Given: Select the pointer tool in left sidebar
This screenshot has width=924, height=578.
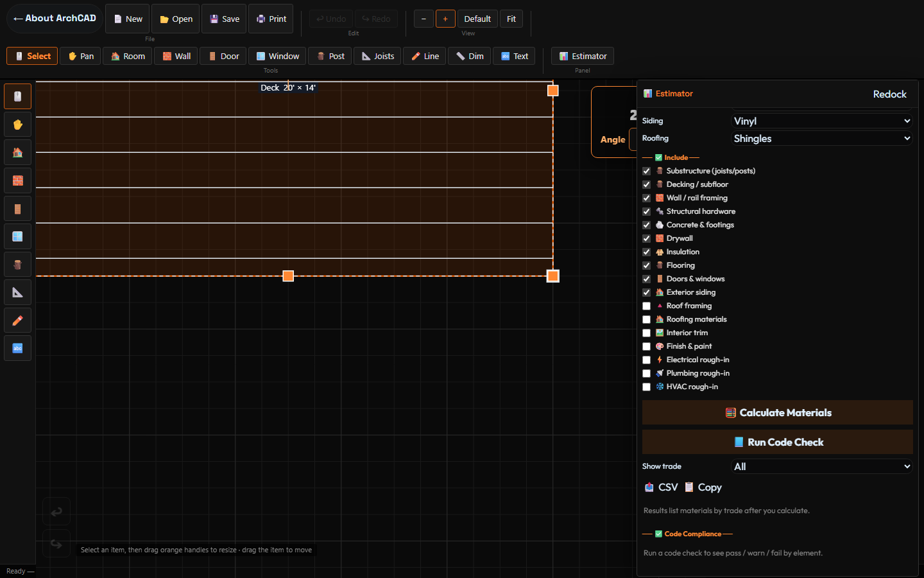Looking at the screenshot, I should (17, 96).
